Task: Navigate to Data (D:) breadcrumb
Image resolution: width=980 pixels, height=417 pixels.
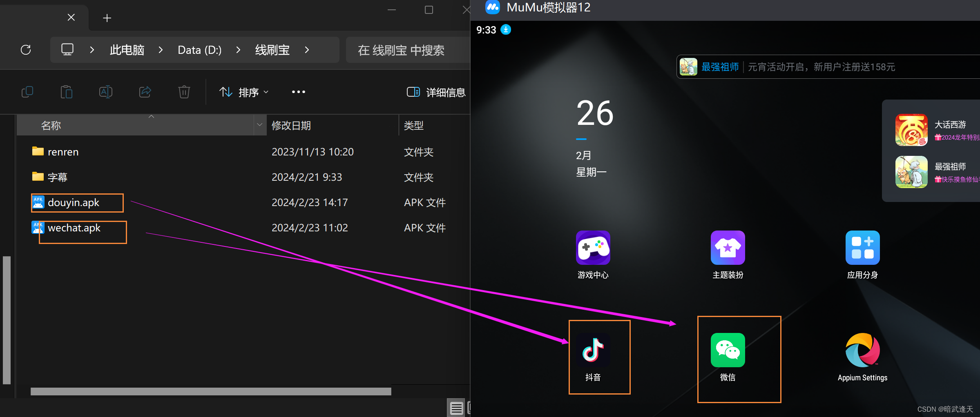Action: pyautogui.click(x=200, y=50)
